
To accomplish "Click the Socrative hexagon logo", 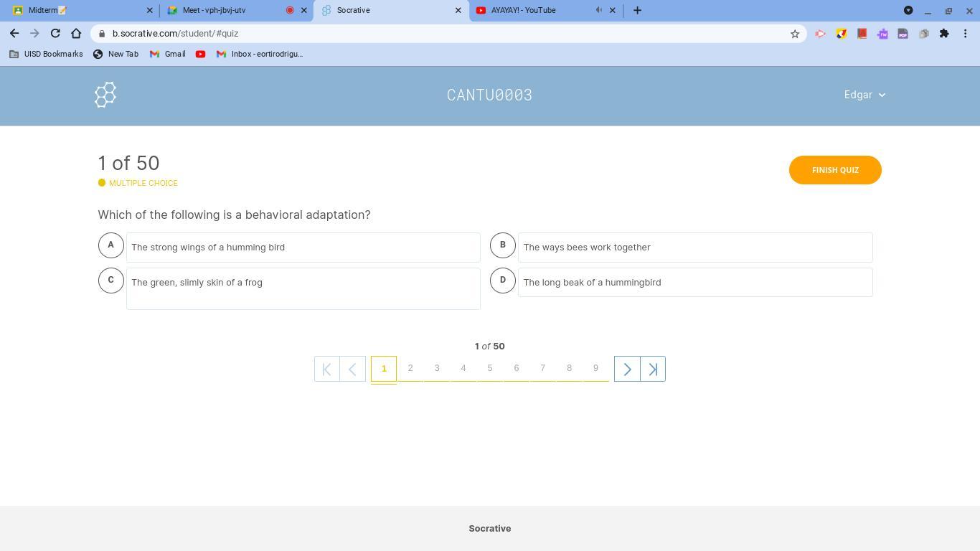I will (x=105, y=95).
